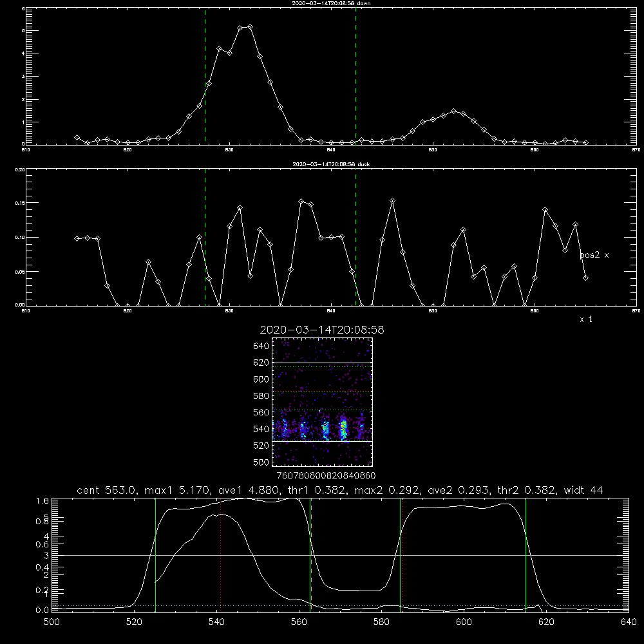Click the 'widt 44' value in the stats line
Screen dimensions: 644x644
click(x=583, y=490)
